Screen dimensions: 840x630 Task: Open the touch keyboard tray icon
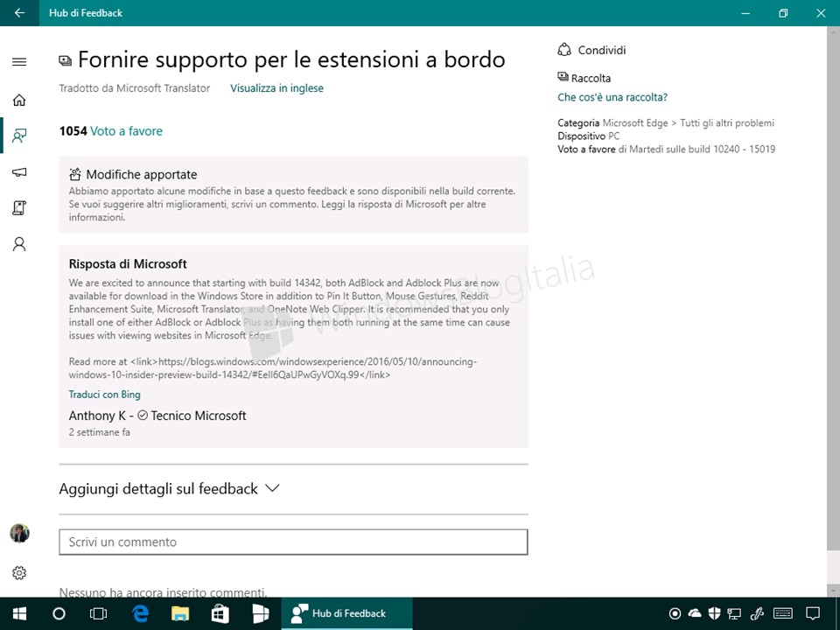pyautogui.click(x=783, y=613)
